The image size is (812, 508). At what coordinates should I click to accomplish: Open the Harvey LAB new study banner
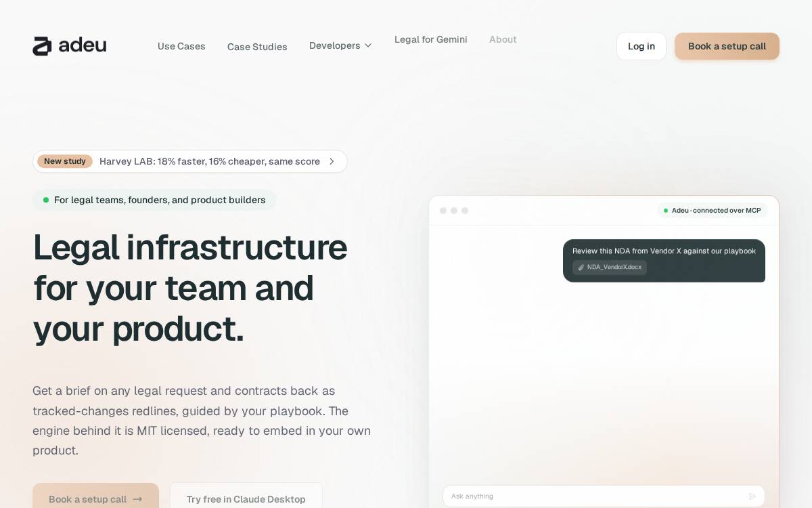click(x=190, y=161)
